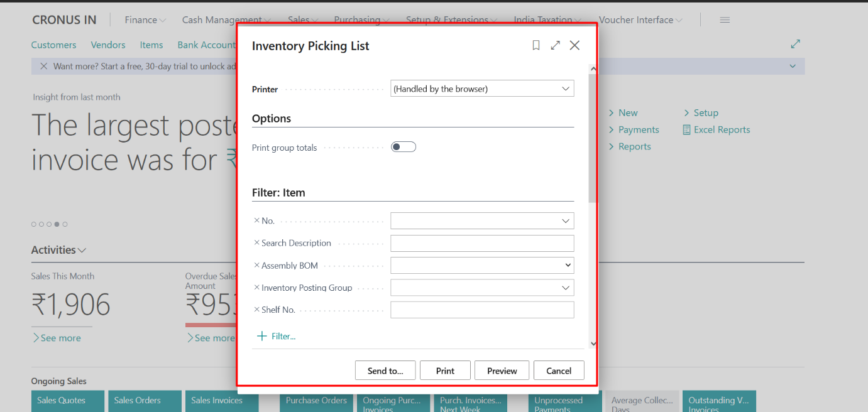The image size is (868, 412).
Task: Click the expand arrow above the insight headline
Action: [796, 45]
